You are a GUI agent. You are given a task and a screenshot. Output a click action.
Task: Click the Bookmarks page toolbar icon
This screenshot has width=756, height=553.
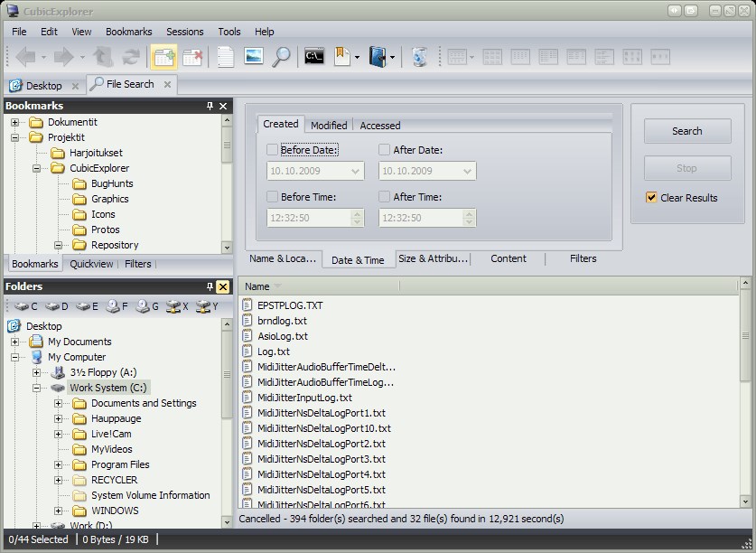click(x=342, y=57)
